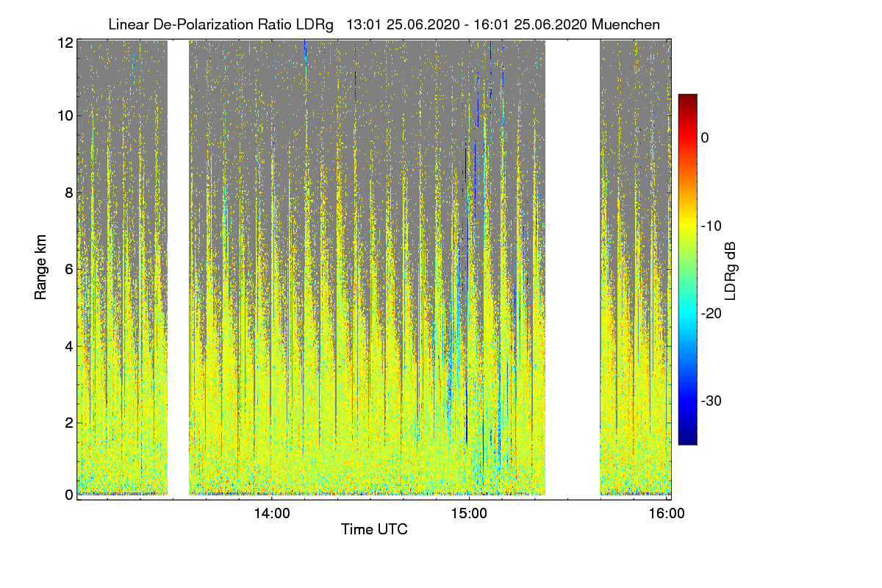Click the LDRg color scale bar
Screen dimensions: 882x588
point(687,269)
